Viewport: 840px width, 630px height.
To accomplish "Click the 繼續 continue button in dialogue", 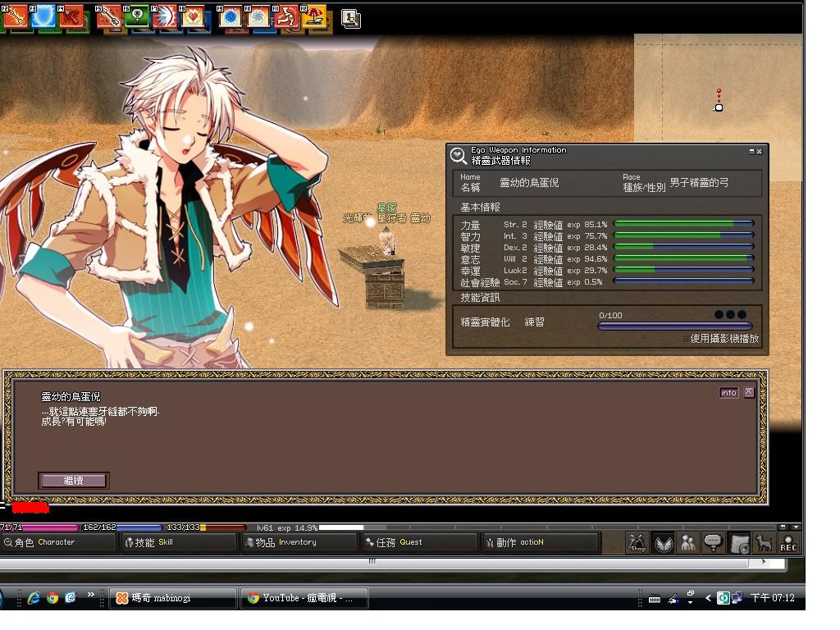I will point(73,481).
